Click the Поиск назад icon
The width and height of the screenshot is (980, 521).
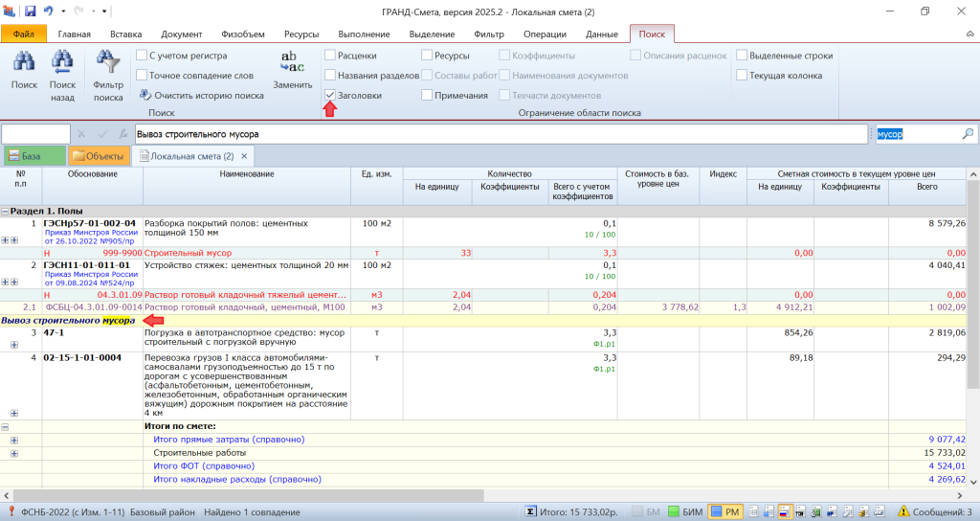pos(62,65)
